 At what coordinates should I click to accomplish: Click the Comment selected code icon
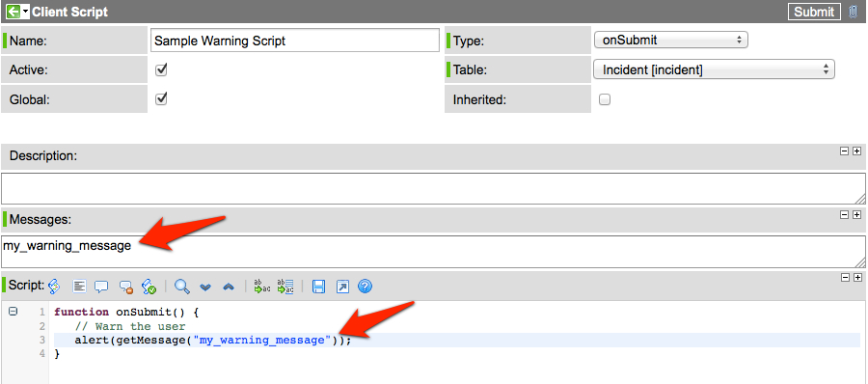tap(101, 287)
